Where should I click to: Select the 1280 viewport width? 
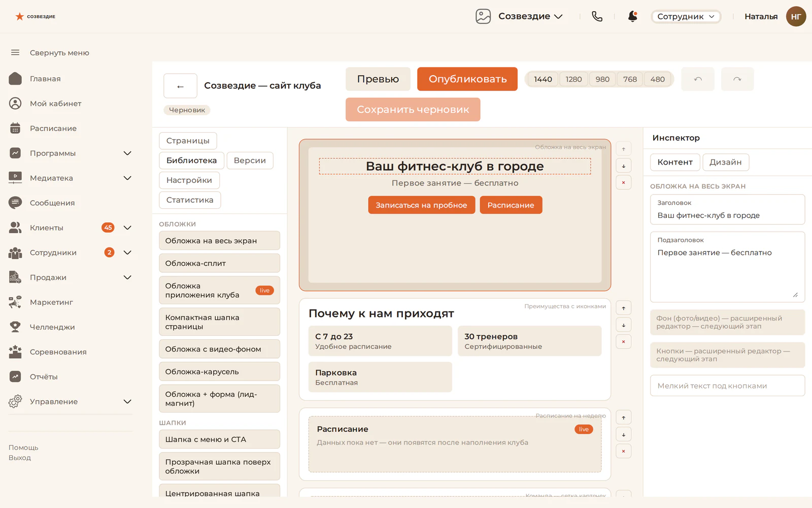(574, 79)
